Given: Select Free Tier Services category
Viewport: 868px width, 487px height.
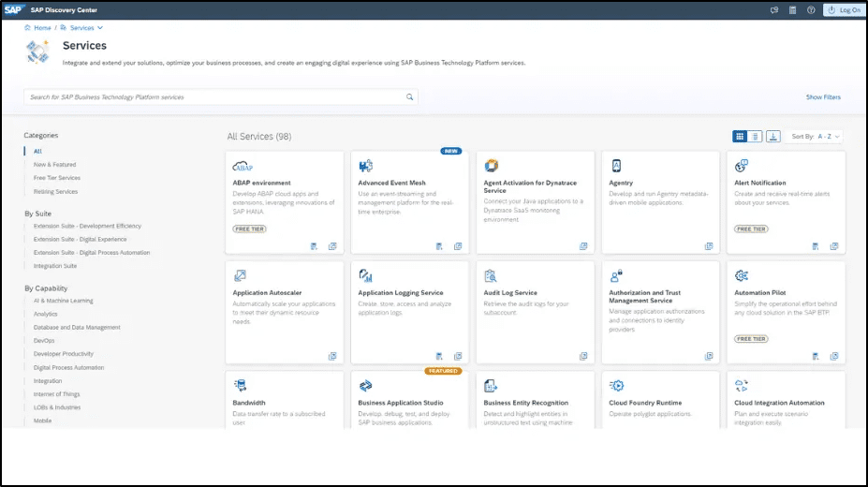Looking at the screenshot, I should (x=57, y=178).
